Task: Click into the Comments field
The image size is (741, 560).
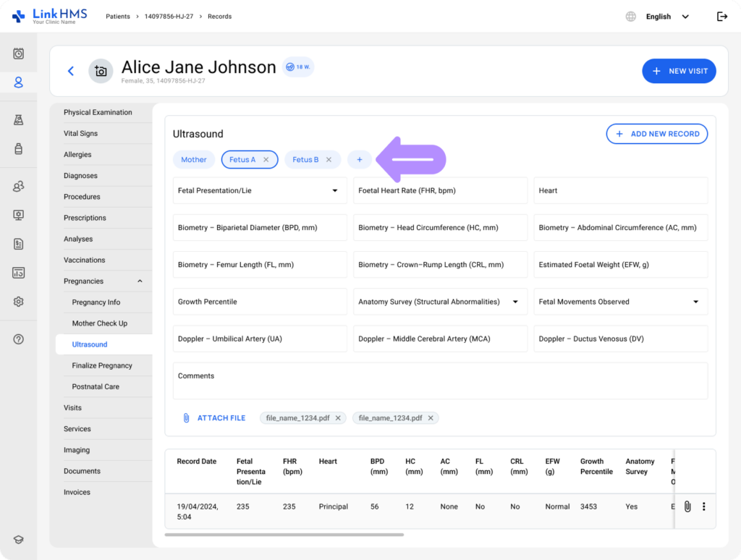Action: (x=440, y=381)
